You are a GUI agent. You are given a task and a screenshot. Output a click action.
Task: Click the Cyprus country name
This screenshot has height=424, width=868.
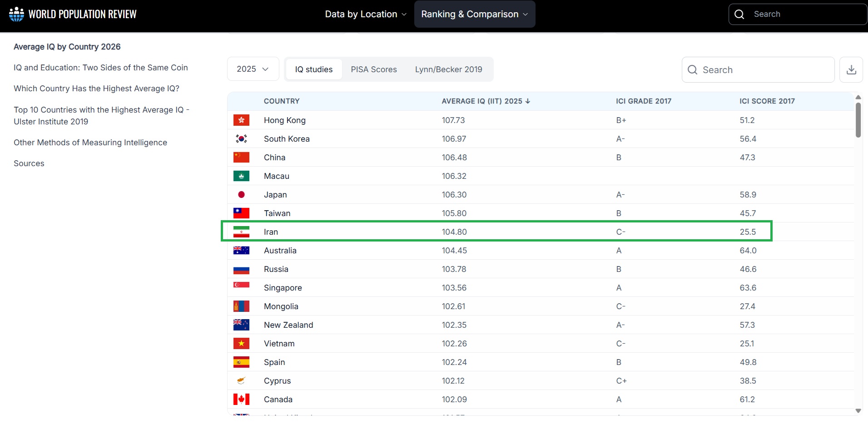(278, 381)
